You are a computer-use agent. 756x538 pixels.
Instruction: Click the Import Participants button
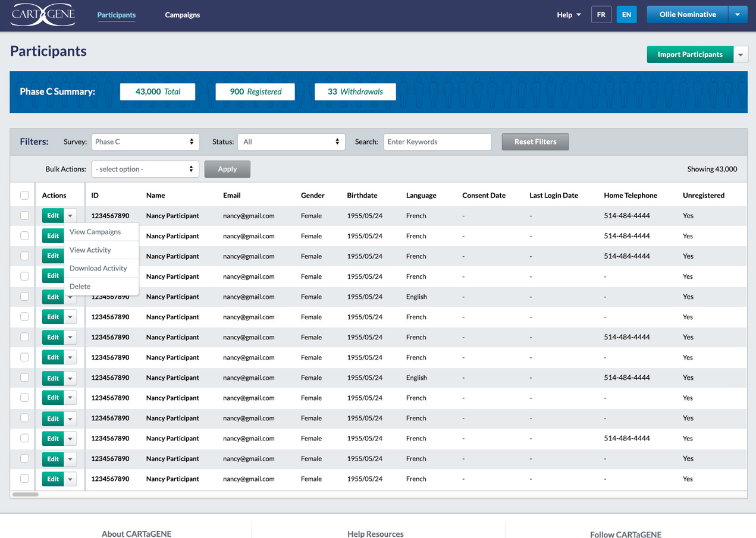pyautogui.click(x=689, y=55)
